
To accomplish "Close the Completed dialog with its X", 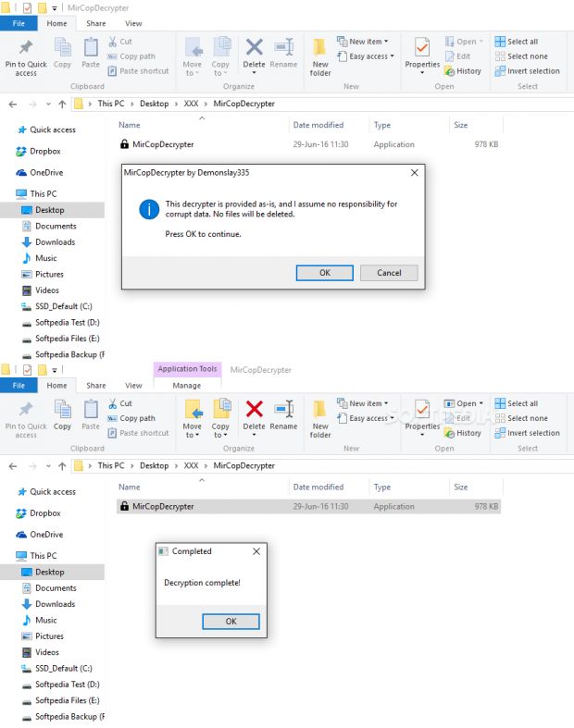I will [x=256, y=551].
